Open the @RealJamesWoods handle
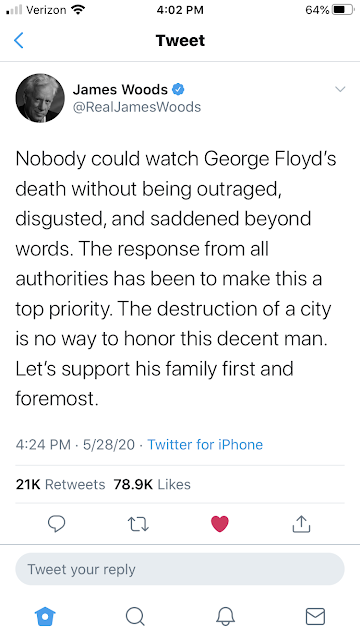This screenshot has width=360, height=640. coord(137,107)
